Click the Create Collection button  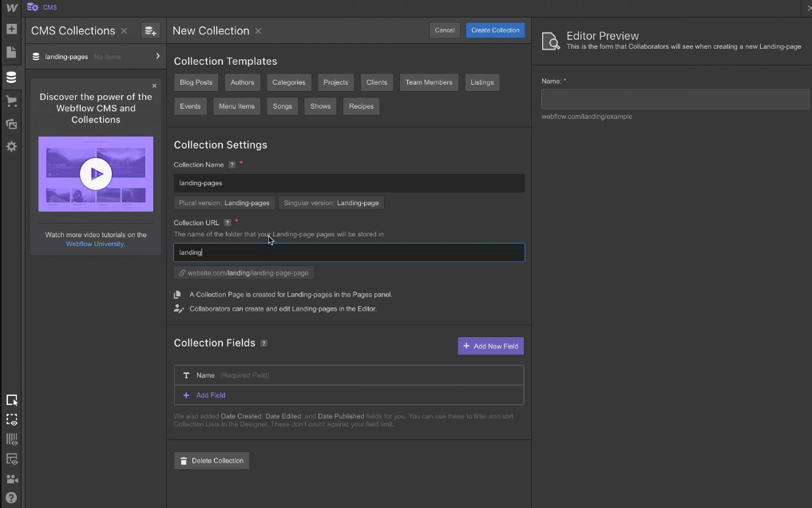[x=495, y=30]
